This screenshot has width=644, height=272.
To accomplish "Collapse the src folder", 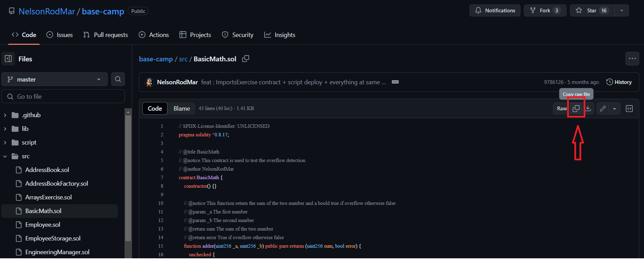I will 5,156.
